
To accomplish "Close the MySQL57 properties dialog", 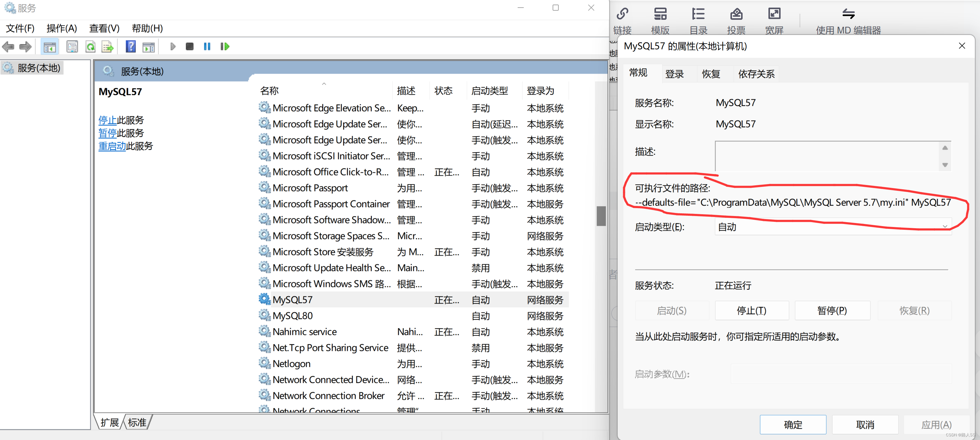I will (x=962, y=46).
